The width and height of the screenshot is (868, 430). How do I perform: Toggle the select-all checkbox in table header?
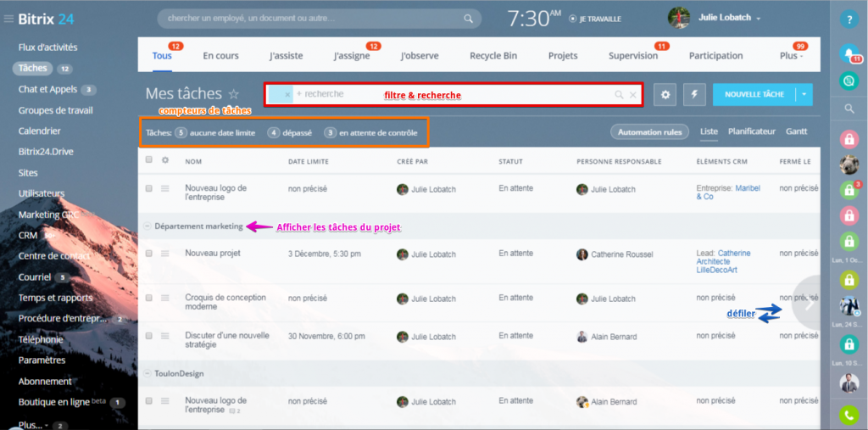148,159
